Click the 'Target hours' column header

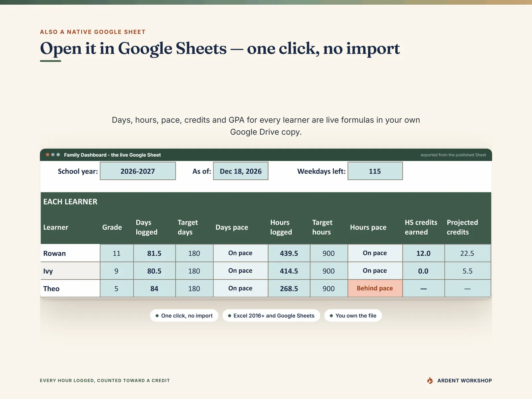pos(322,227)
